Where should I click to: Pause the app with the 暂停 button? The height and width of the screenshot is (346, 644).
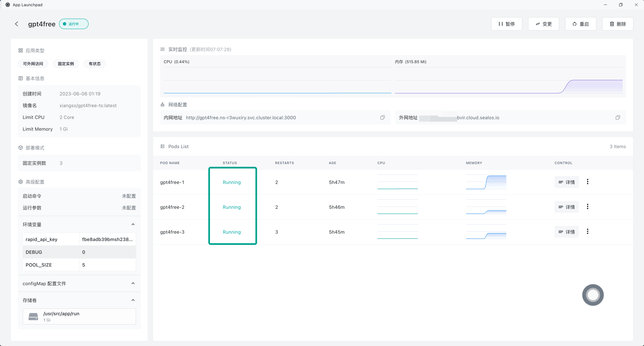[506, 24]
